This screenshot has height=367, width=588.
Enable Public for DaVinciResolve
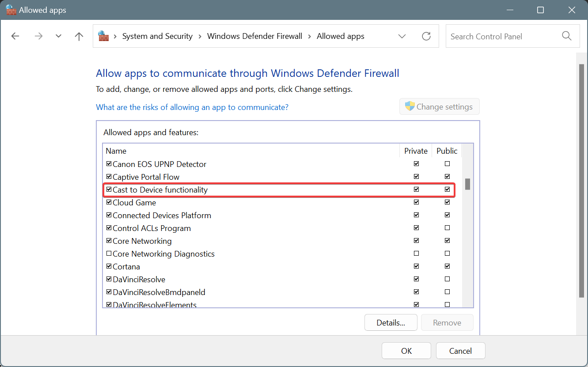point(448,279)
